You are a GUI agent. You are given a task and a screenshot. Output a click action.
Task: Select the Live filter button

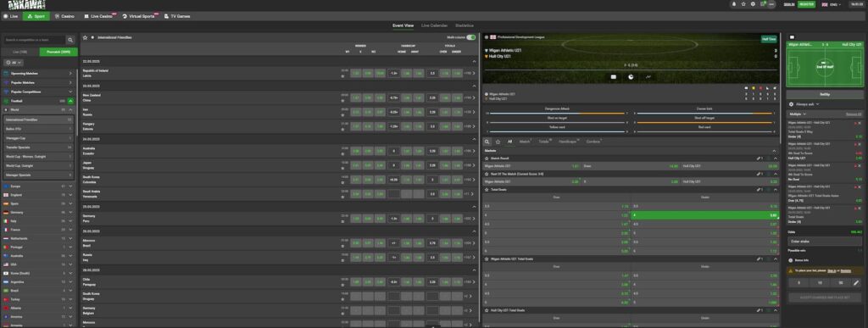[x=19, y=52]
